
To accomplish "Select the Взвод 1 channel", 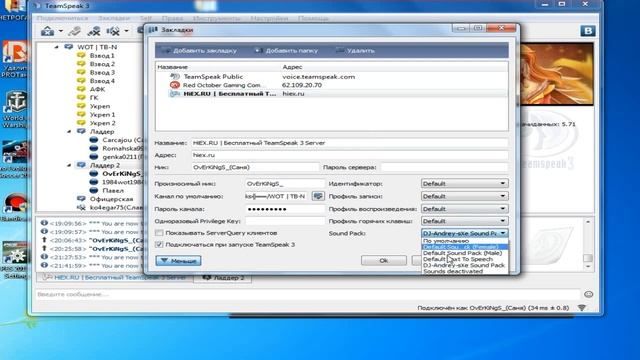I will (x=102, y=56).
